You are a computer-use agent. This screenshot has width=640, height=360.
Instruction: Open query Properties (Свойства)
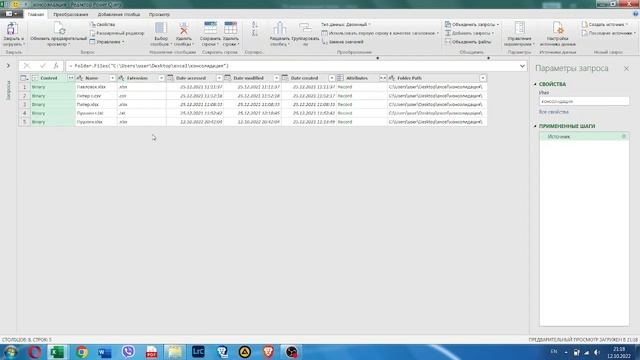(x=102, y=24)
